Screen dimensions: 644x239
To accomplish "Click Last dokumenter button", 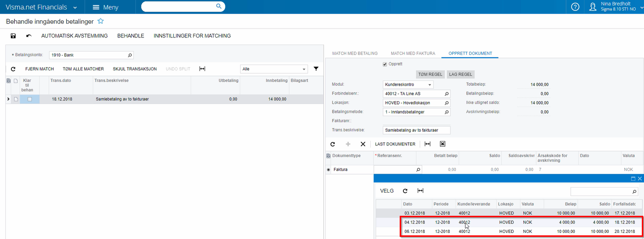I will click(x=395, y=144).
